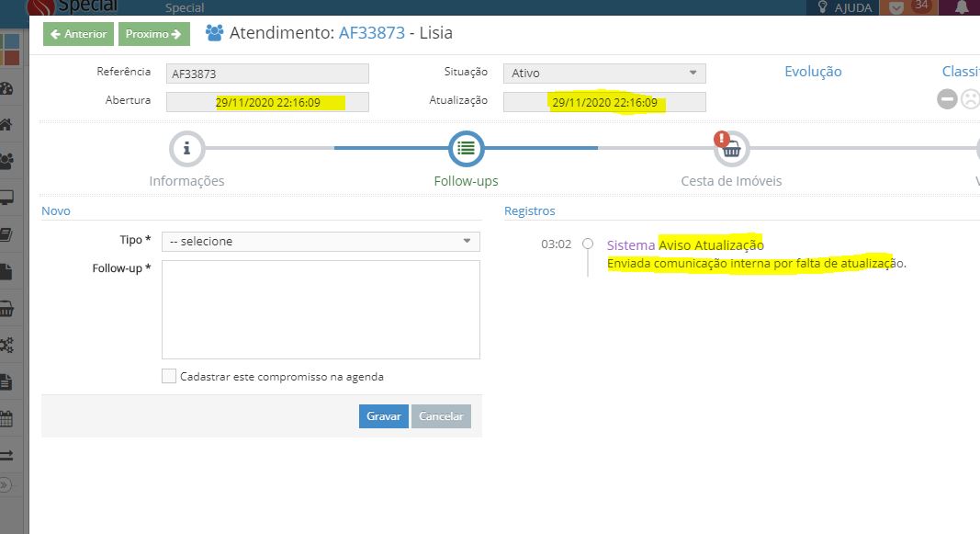This screenshot has height=534, width=980.
Task: Click the notifications bell icon
Action: (x=962, y=7)
